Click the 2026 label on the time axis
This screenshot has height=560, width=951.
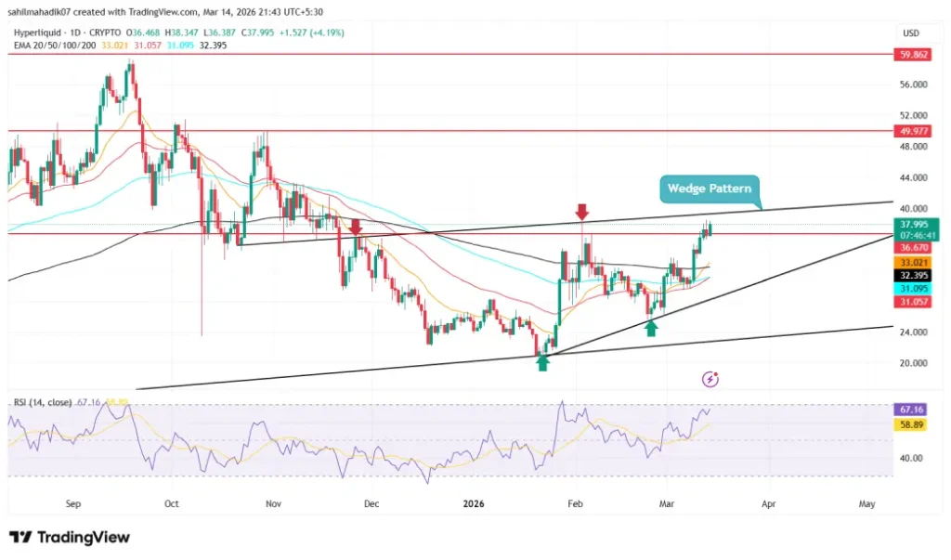[474, 504]
